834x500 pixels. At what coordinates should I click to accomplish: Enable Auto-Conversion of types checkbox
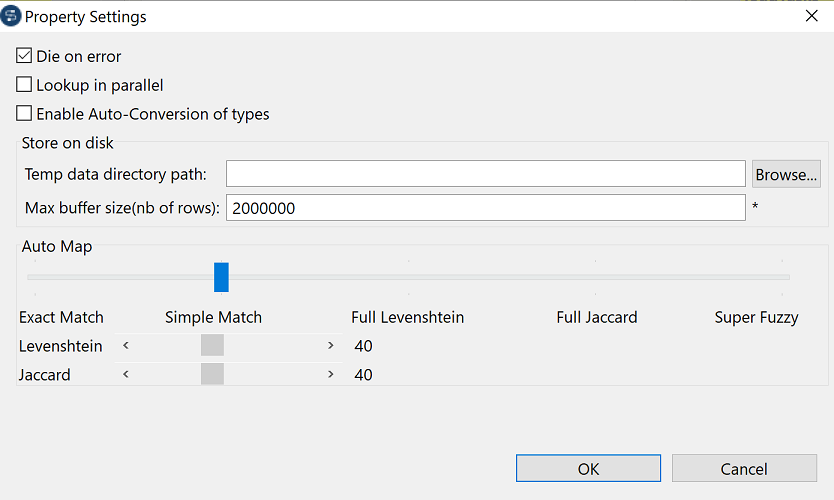click(x=25, y=114)
